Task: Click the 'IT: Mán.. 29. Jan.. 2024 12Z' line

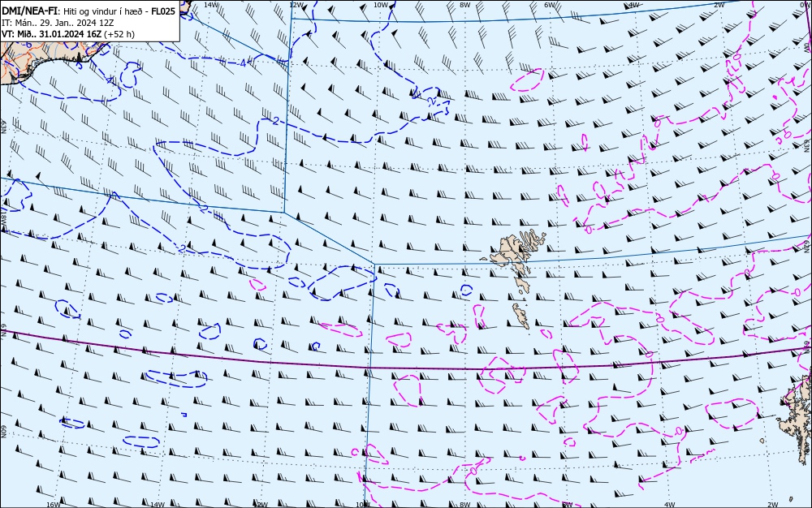Action: (x=58, y=23)
